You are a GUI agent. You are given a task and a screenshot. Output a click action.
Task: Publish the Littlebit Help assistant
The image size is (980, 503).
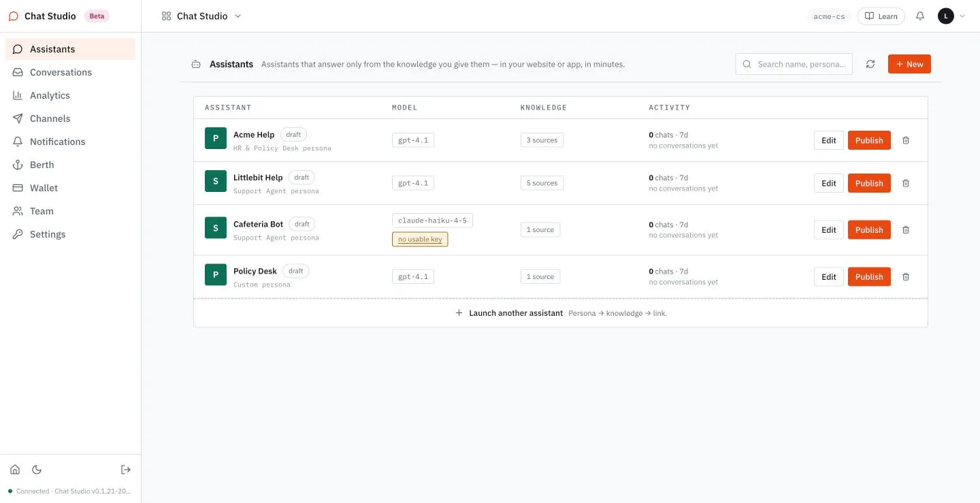pyautogui.click(x=869, y=183)
